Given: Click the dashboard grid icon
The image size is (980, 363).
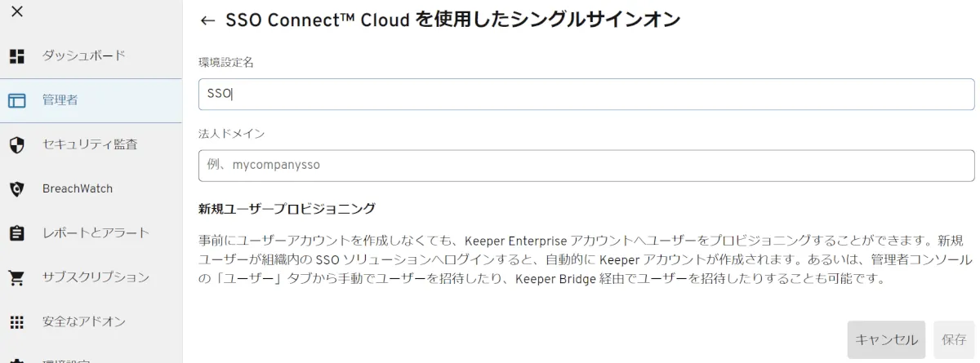Looking at the screenshot, I should pos(16,56).
